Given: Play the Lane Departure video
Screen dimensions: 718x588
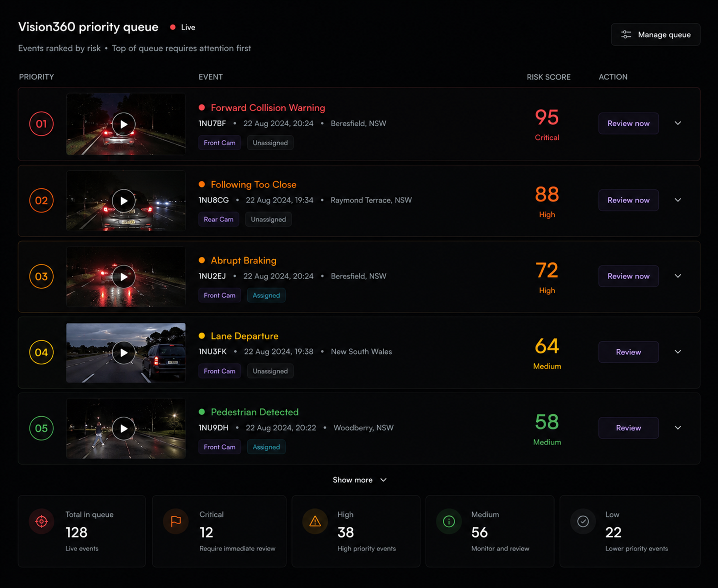Looking at the screenshot, I should 124,353.
